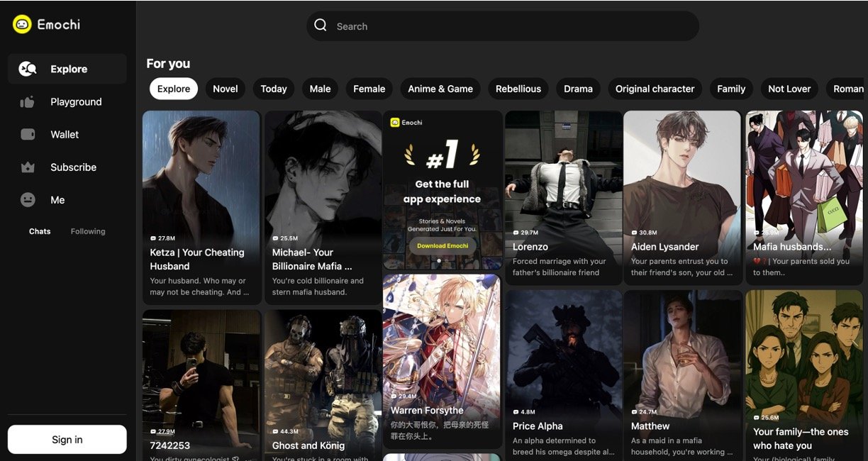Click the '44.3M' count on Ghost card
Viewport: 868px width, 461px height.
pyautogui.click(x=289, y=431)
